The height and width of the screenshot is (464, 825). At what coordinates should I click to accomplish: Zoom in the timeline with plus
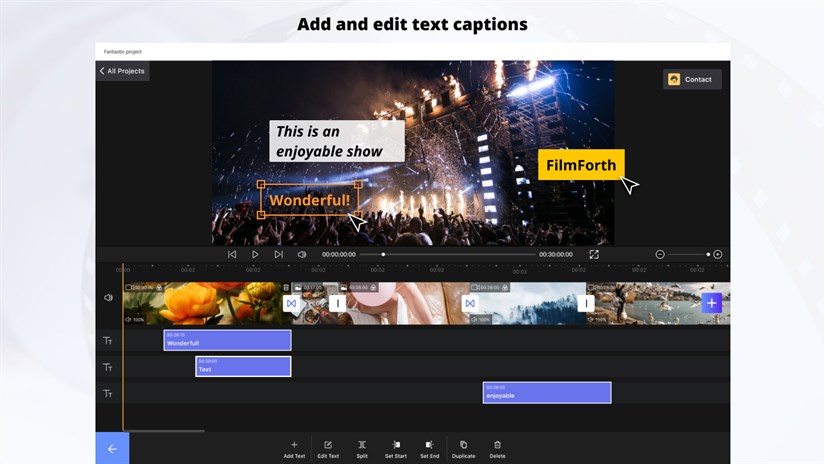pyautogui.click(x=718, y=255)
